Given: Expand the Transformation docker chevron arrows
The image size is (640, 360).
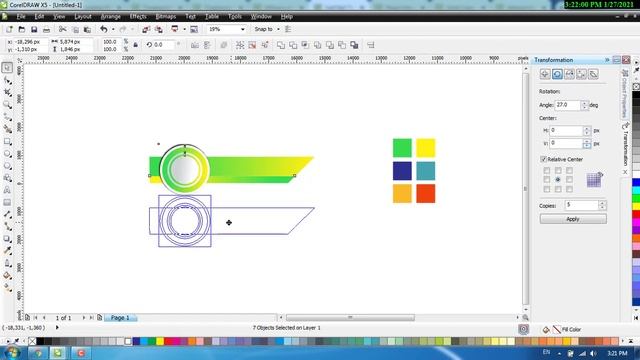Looking at the screenshot, I should (x=607, y=60).
